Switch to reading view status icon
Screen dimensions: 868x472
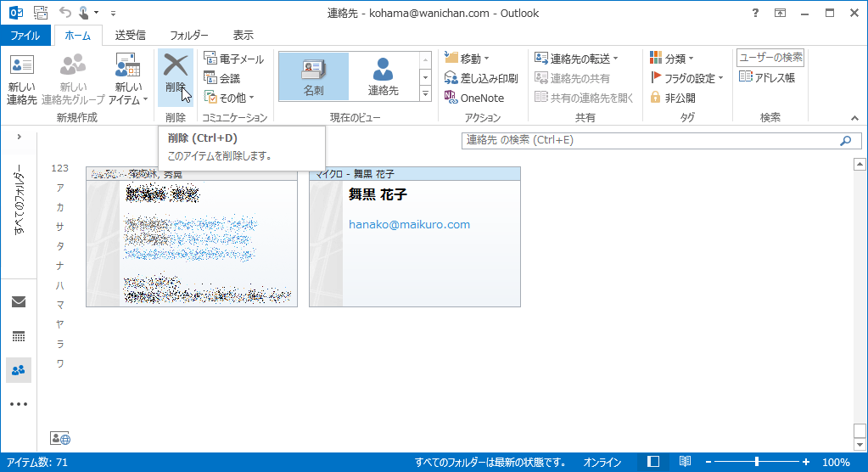coord(685,462)
